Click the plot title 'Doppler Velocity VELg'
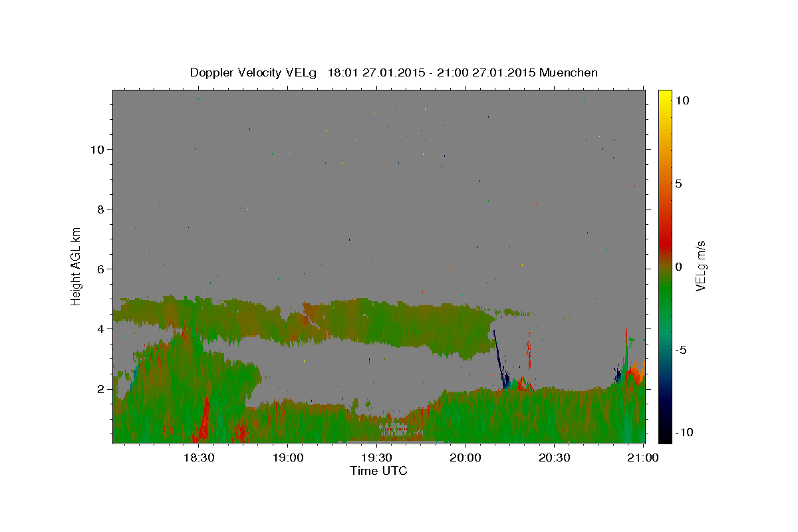 pos(255,72)
